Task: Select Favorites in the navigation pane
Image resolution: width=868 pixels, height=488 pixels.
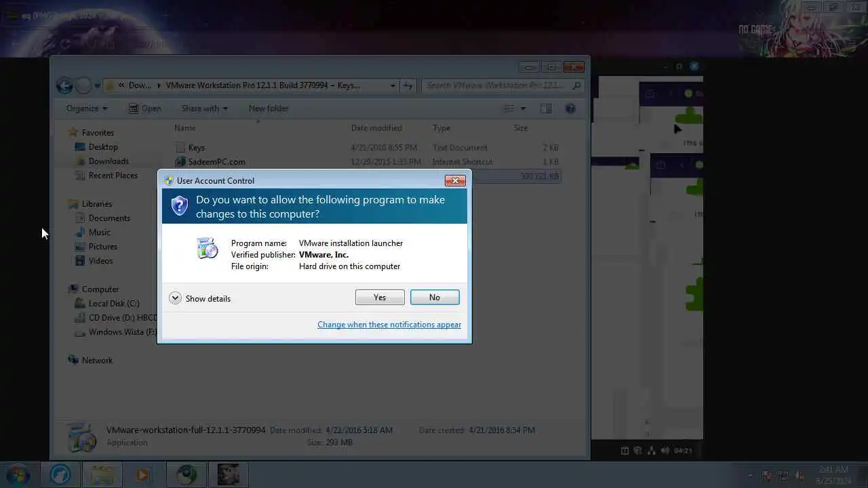Action: tap(98, 133)
